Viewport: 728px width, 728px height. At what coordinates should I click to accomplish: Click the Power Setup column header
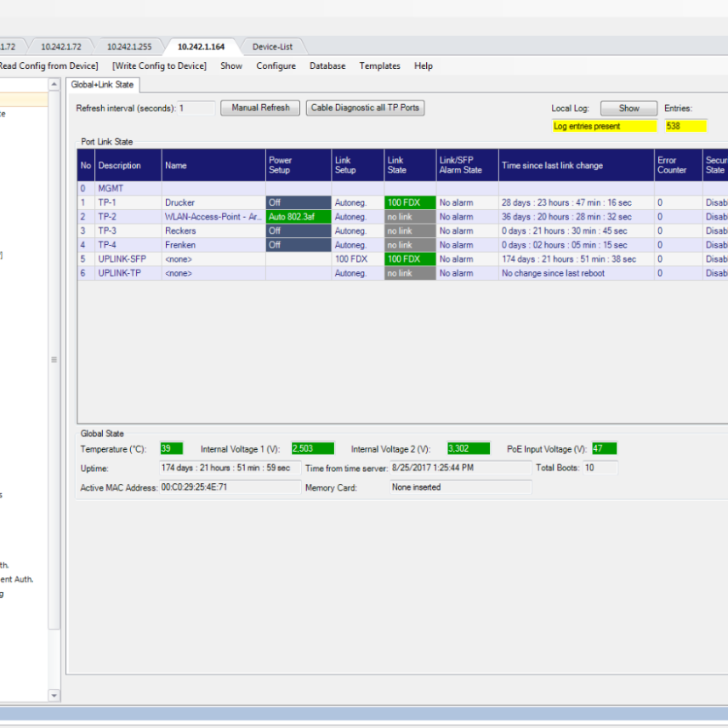[x=299, y=165]
